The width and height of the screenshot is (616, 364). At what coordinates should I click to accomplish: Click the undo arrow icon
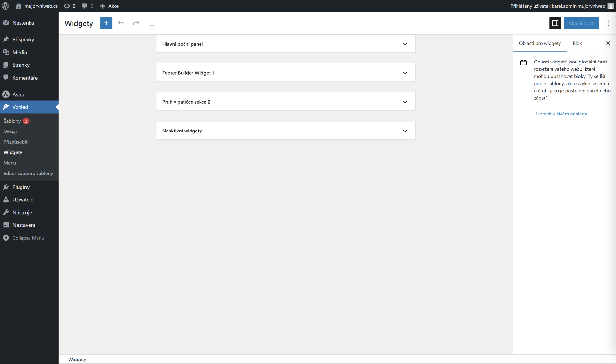pos(121,23)
